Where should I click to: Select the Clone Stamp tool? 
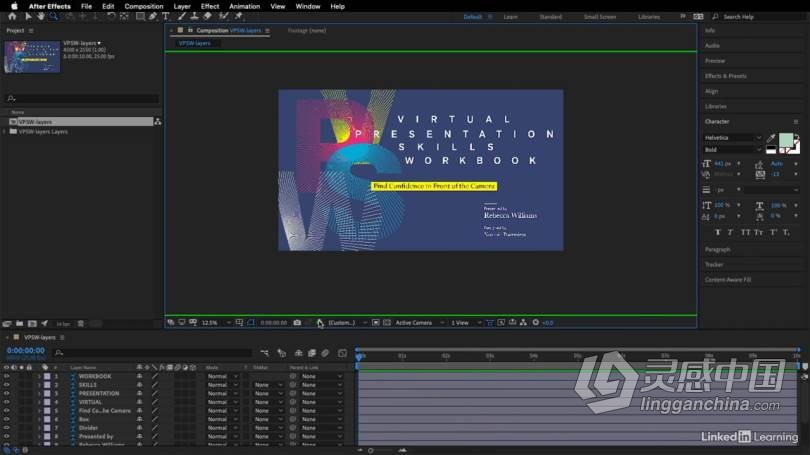pos(194,17)
